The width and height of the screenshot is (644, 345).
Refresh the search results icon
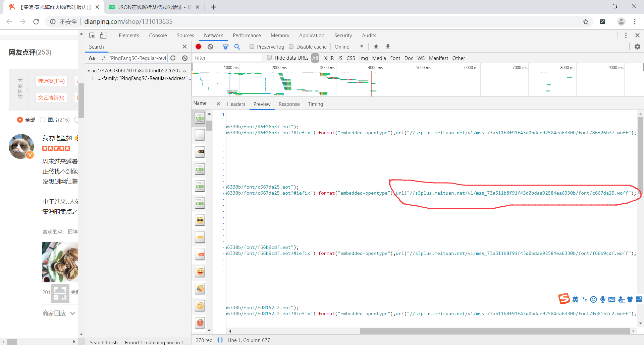173,58
